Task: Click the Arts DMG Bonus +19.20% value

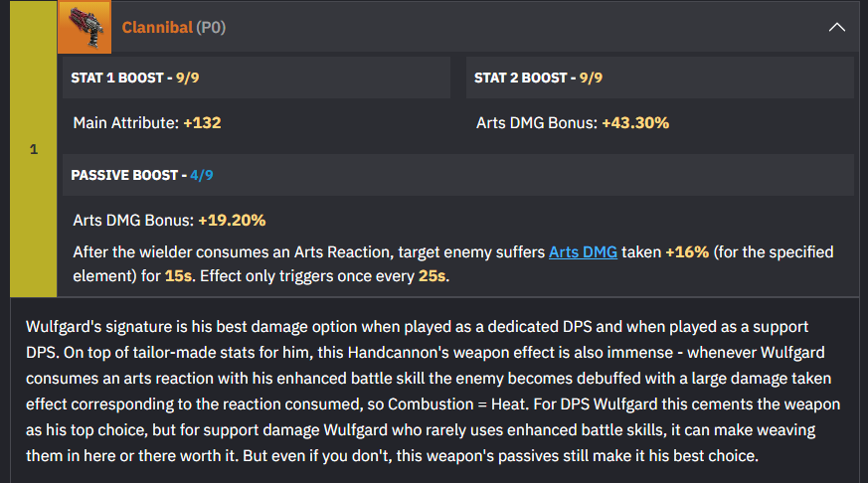Action: click(x=232, y=221)
